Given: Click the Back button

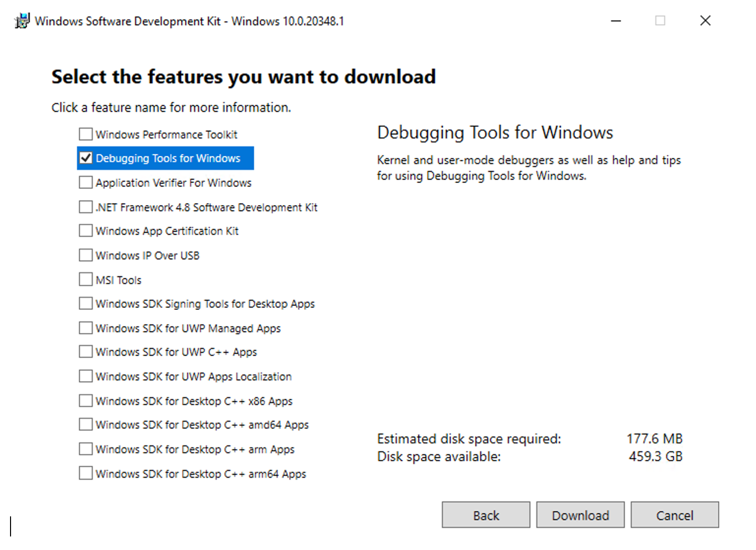Looking at the screenshot, I should pyautogui.click(x=485, y=515).
